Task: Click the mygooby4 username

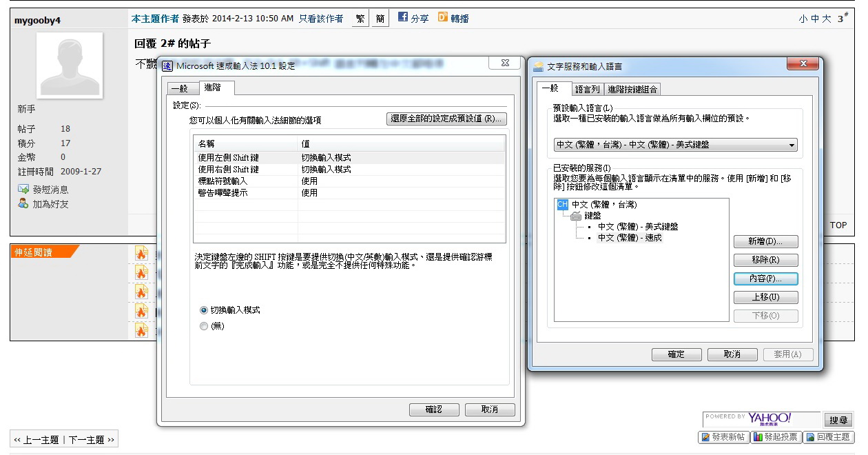Action: tap(37, 20)
